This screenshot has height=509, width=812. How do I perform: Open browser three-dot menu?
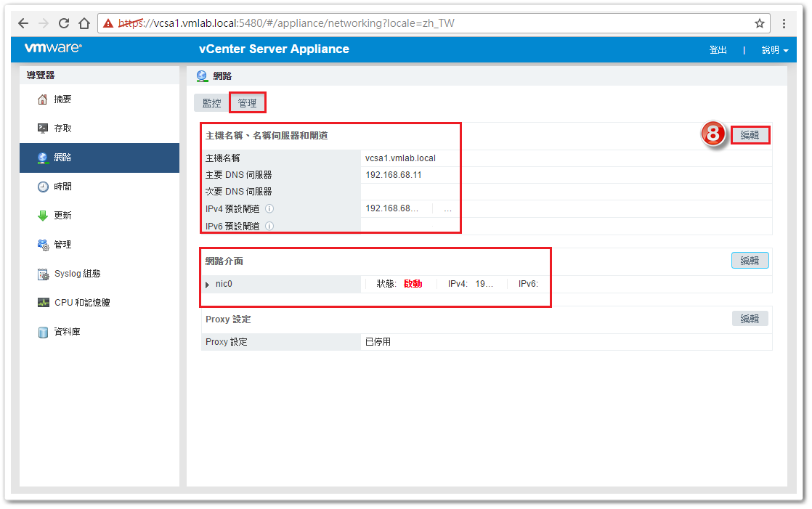coord(784,23)
